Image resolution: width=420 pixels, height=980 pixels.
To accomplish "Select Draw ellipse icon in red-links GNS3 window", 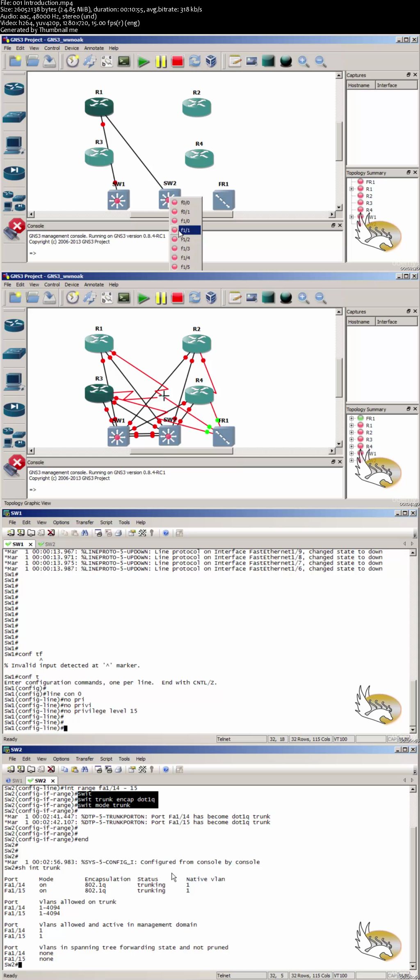I will [285, 298].
